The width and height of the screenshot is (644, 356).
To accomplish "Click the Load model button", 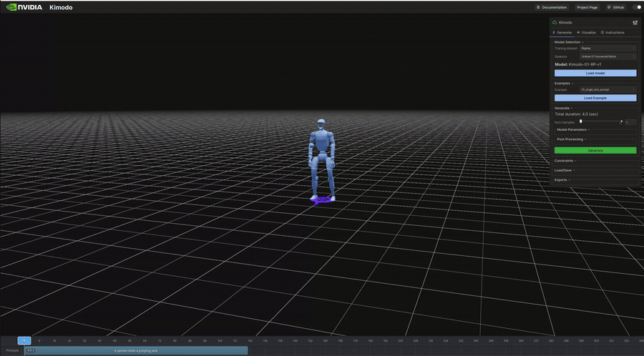I will [595, 73].
